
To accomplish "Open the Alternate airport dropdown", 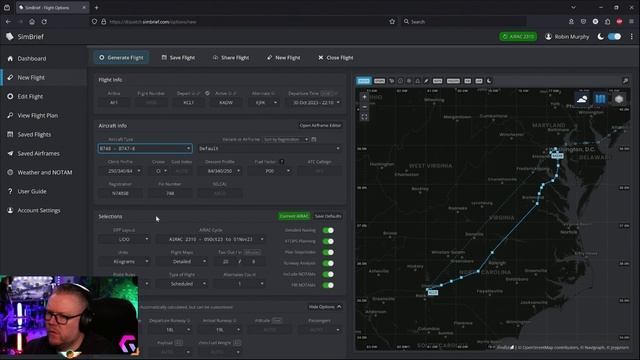I will pyautogui.click(x=264, y=102).
